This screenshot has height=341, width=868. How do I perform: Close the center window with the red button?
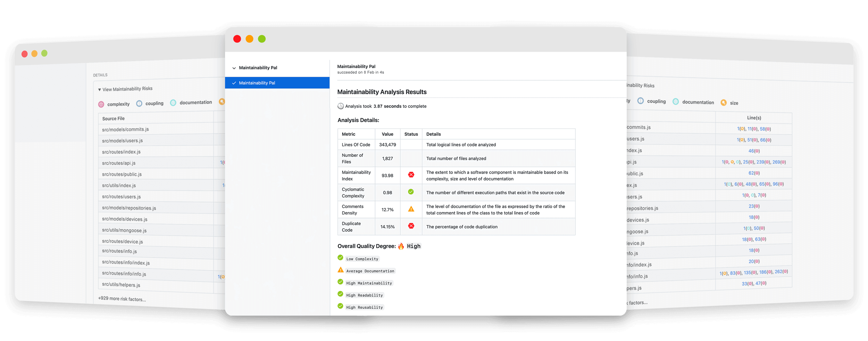click(x=237, y=39)
